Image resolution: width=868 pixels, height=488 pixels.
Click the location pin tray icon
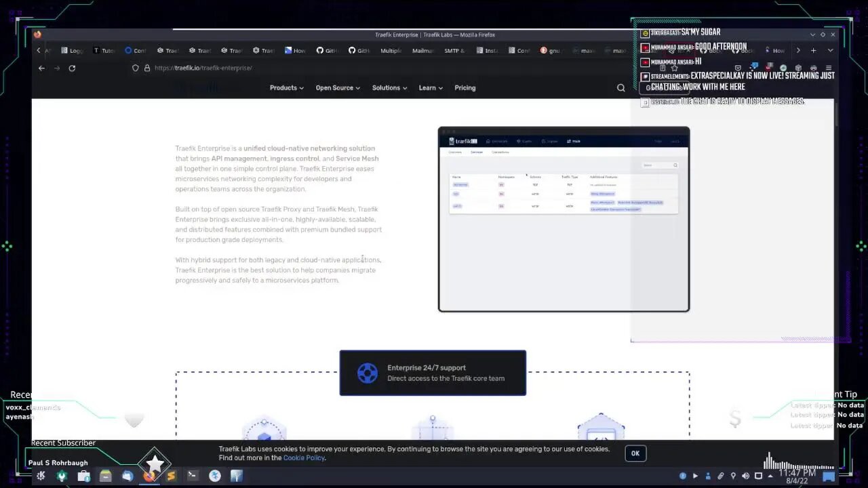(733, 476)
